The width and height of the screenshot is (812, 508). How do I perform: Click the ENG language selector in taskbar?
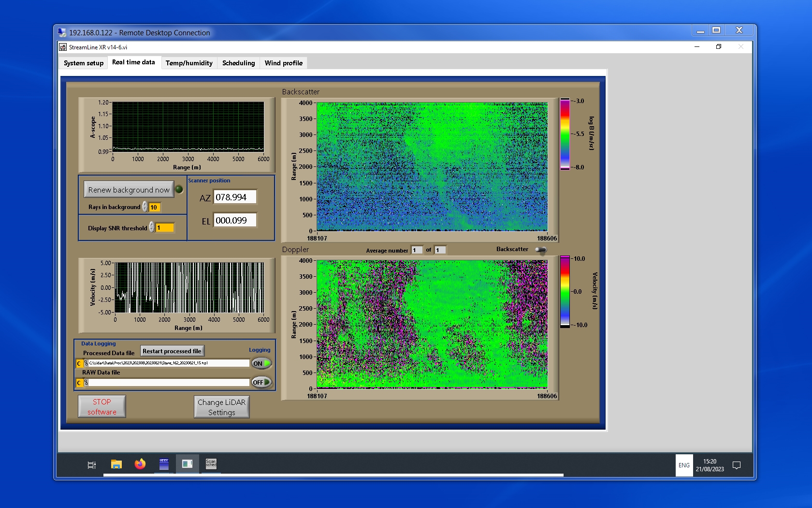tap(684, 465)
